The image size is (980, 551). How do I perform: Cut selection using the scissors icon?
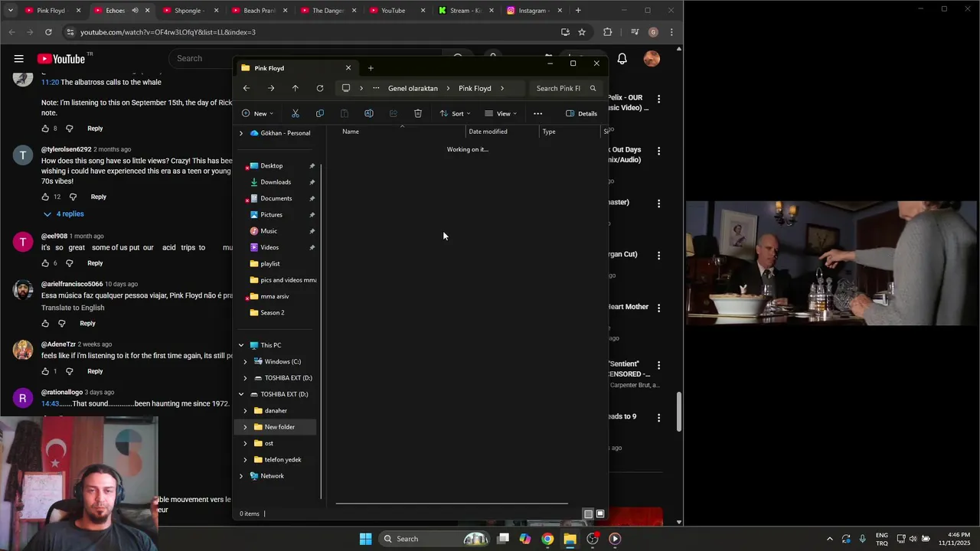click(295, 113)
